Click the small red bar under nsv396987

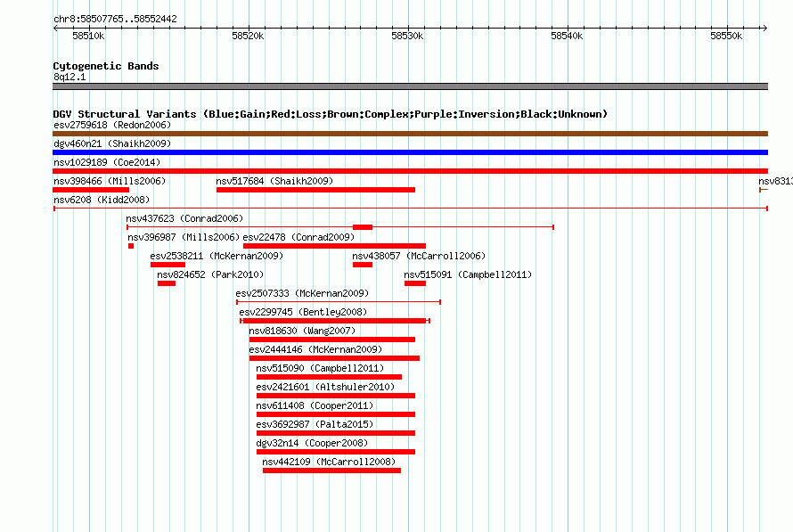click(131, 246)
